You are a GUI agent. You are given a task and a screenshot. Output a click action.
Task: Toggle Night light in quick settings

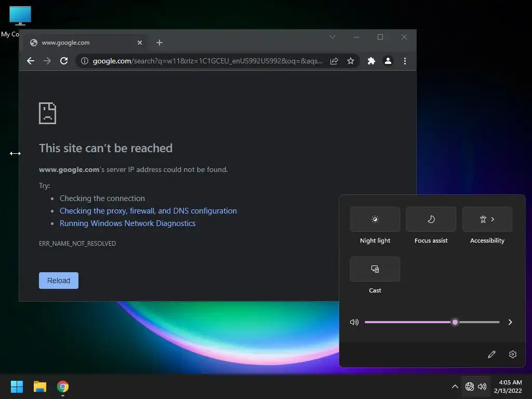click(x=375, y=219)
